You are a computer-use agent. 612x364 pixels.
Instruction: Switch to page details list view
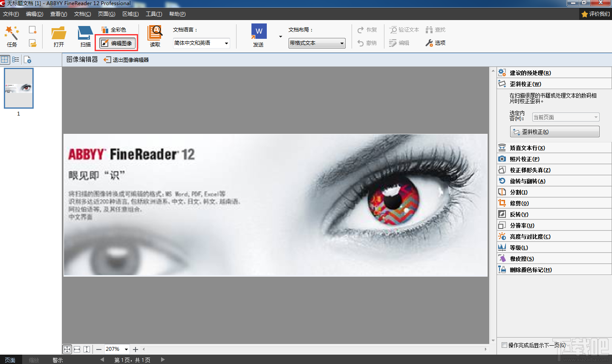(16, 60)
